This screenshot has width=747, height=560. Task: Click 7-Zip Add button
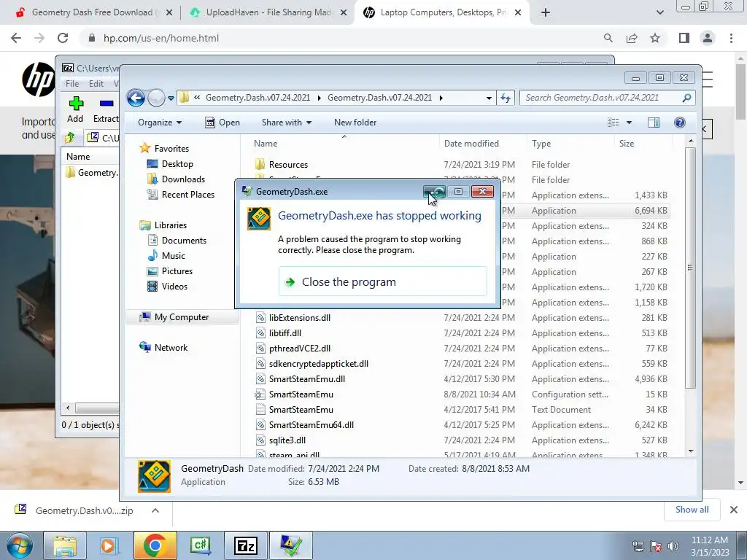click(x=75, y=109)
